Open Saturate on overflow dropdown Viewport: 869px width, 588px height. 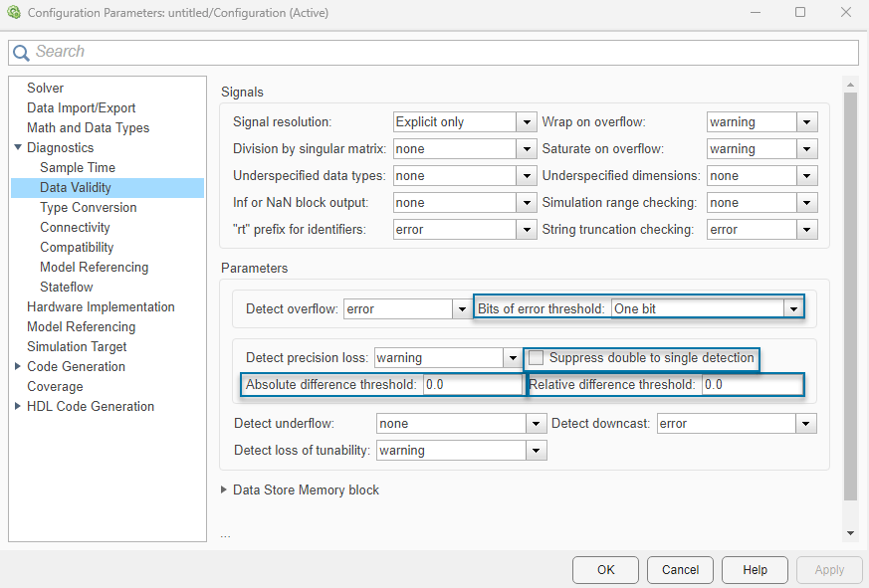pos(762,148)
